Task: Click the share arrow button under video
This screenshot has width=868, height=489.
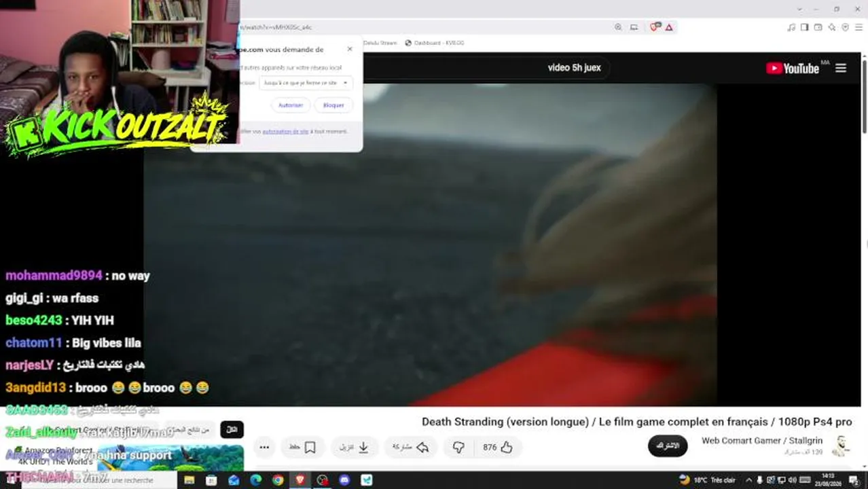Action: 410,447
